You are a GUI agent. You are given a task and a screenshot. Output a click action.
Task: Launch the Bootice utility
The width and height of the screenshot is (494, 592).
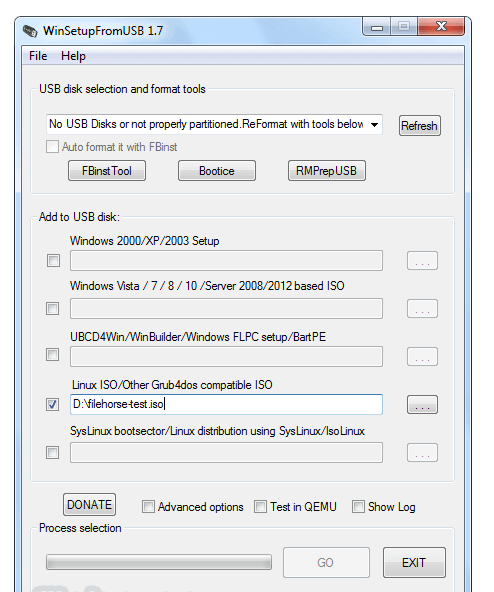217,171
